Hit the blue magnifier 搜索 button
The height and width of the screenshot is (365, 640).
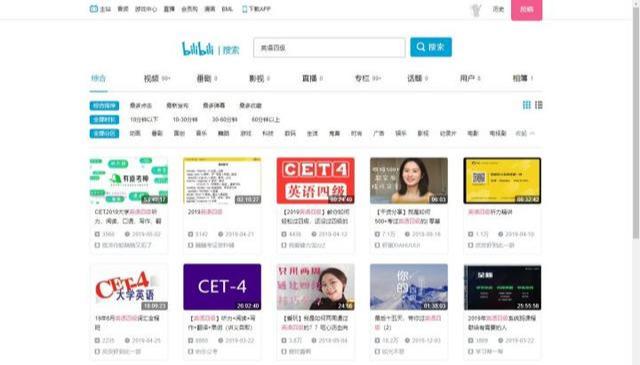(431, 47)
